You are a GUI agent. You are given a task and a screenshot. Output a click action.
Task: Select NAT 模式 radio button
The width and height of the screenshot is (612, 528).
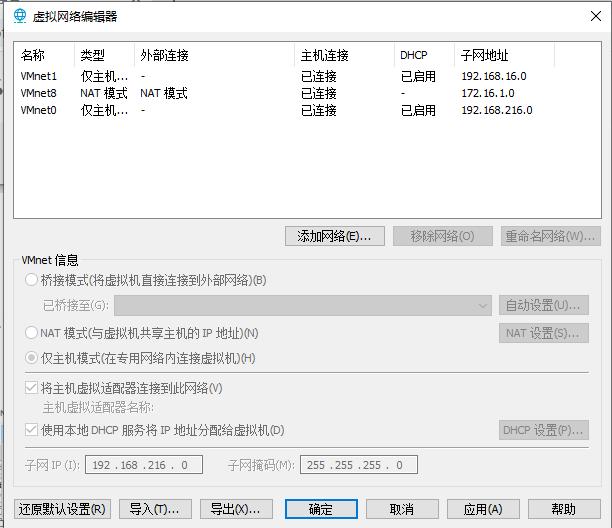tap(31, 333)
